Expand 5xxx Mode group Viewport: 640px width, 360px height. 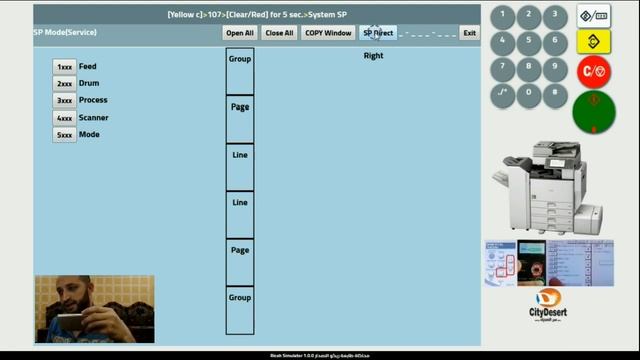click(64, 135)
